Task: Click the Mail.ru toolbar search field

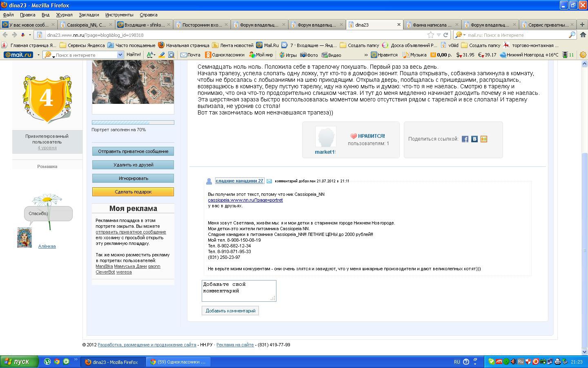Action: (x=86, y=55)
